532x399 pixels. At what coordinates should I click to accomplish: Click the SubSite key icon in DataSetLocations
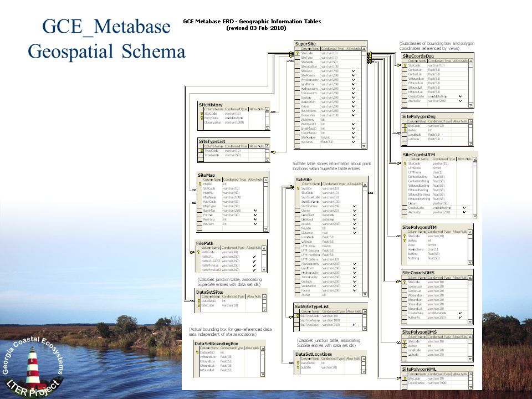point(298,367)
